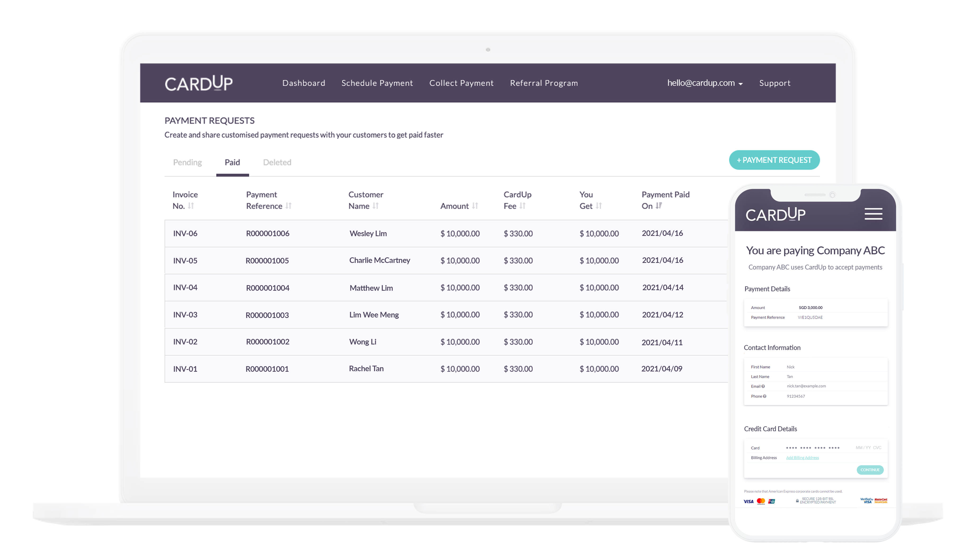Select invoice INV-02 cell
The image size is (980, 556).
[x=185, y=342]
